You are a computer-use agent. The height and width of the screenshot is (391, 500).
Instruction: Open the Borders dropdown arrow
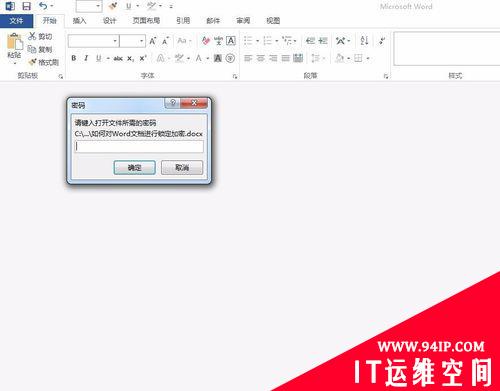pyautogui.click(x=368, y=59)
